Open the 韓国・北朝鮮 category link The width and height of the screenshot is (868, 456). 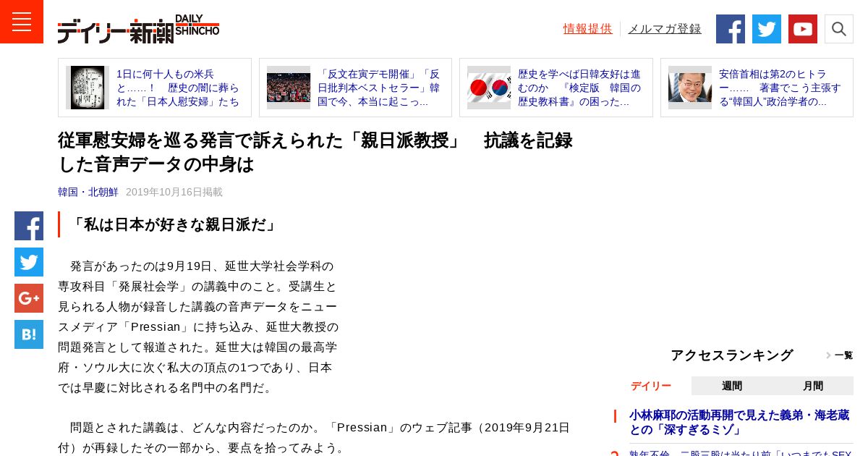[x=88, y=192]
